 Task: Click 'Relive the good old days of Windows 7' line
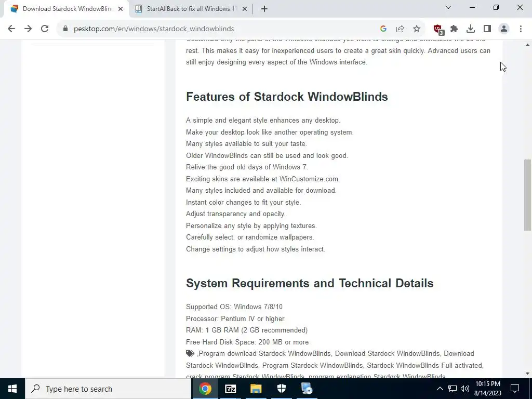(x=247, y=167)
